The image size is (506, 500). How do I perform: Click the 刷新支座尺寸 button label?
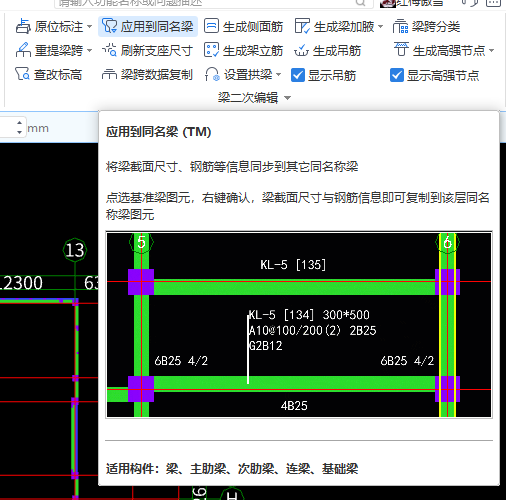point(157,51)
